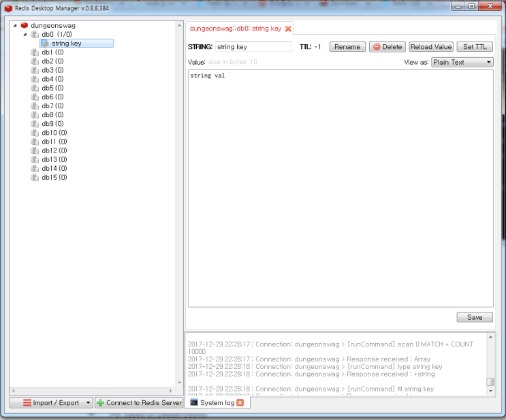Click the db0 database icon
The width and height of the screenshot is (506, 420).
coord(35,34)
